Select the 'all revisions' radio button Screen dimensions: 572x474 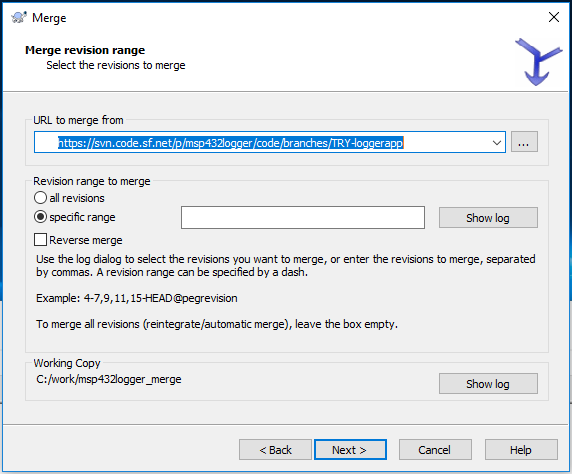pyautogui.click(x=40, y=198)
